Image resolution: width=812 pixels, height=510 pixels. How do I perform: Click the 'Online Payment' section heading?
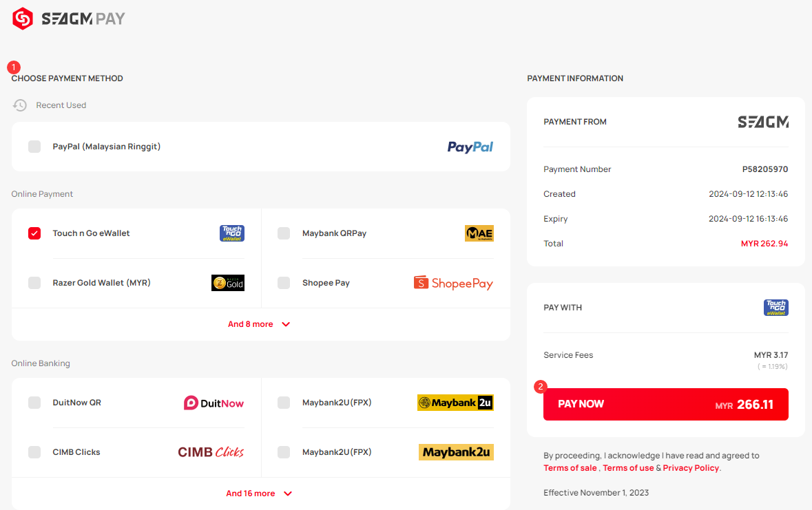click(43, 194)
